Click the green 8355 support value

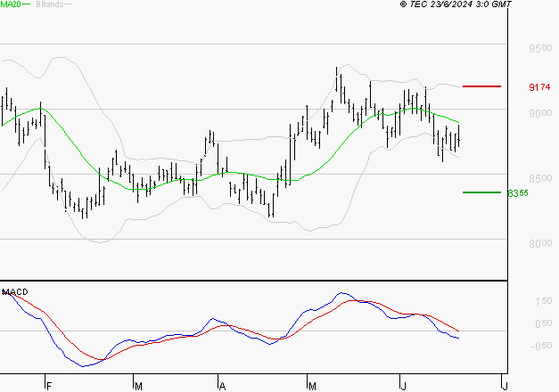pos(518,193)
